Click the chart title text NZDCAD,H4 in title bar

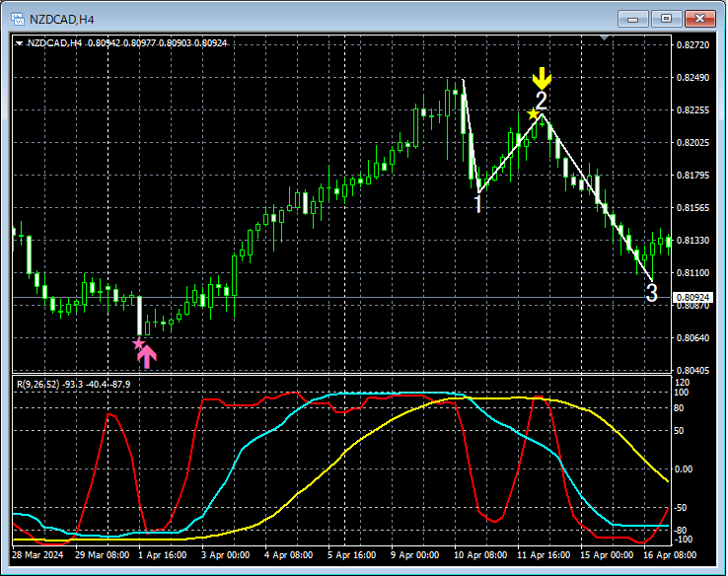[x=62, y=20]
